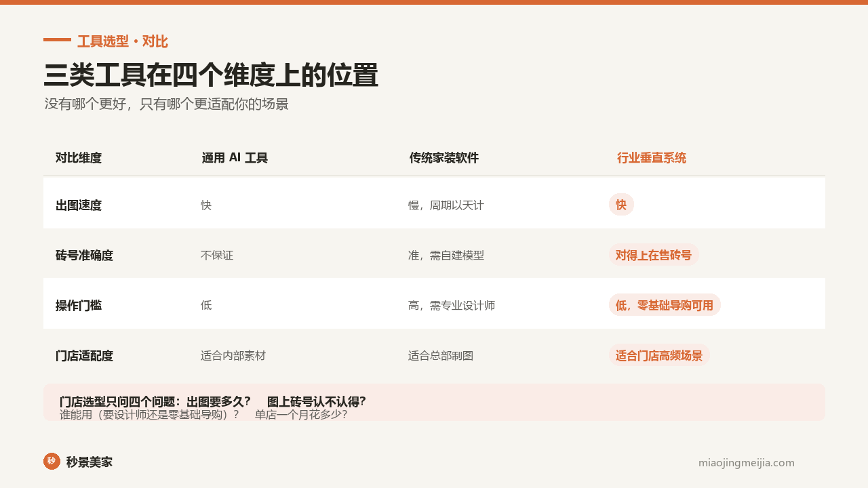
Task: Select the cell 高，需专业设计师
Action: coord(452,306)
